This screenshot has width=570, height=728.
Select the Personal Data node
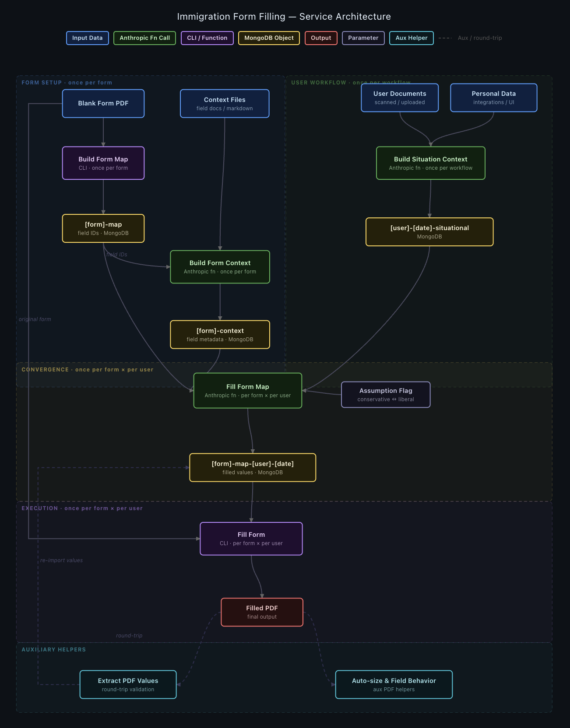(x=493, y=98)
